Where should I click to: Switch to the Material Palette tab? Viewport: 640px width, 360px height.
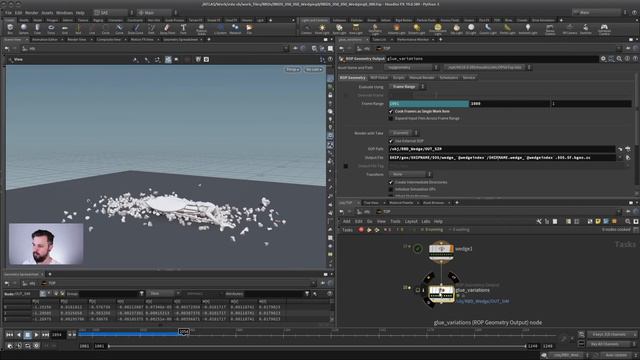point(401,202)
